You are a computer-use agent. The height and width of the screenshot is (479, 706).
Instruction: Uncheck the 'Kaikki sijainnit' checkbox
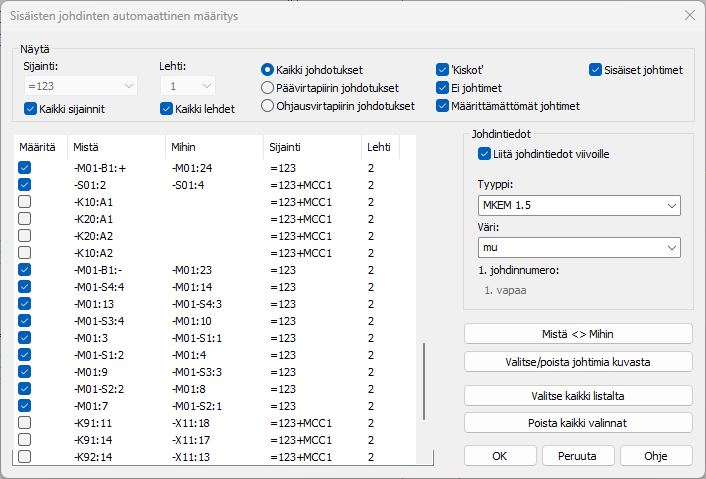(31, 108)
